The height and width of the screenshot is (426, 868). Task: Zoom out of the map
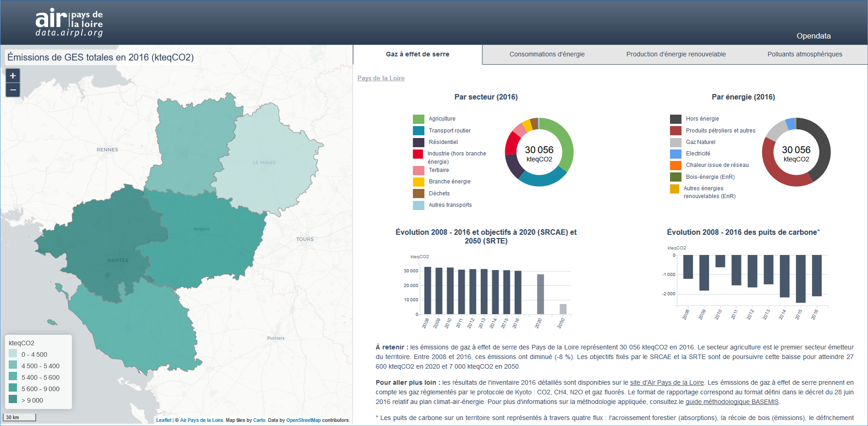(13, 90)
